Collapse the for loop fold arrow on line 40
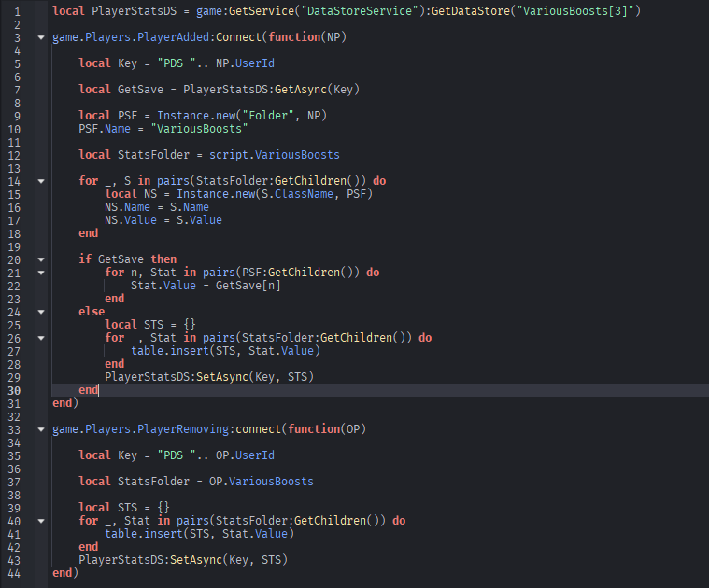Viewport: 709px width, 588px height. (x=41, y=521)
